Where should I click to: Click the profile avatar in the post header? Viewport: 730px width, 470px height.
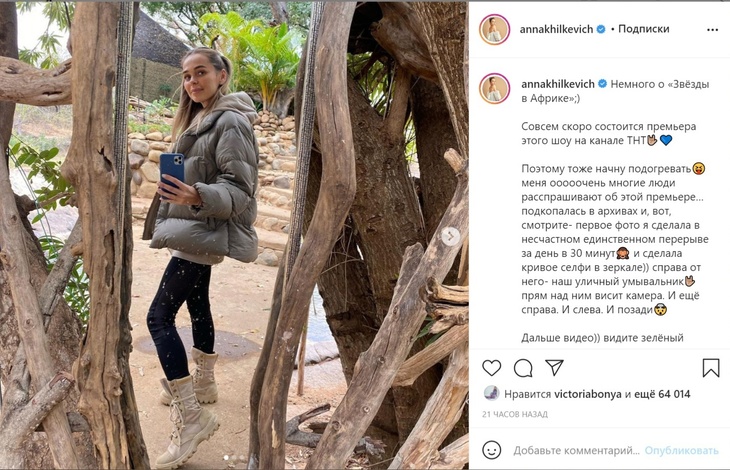point(494,29)
